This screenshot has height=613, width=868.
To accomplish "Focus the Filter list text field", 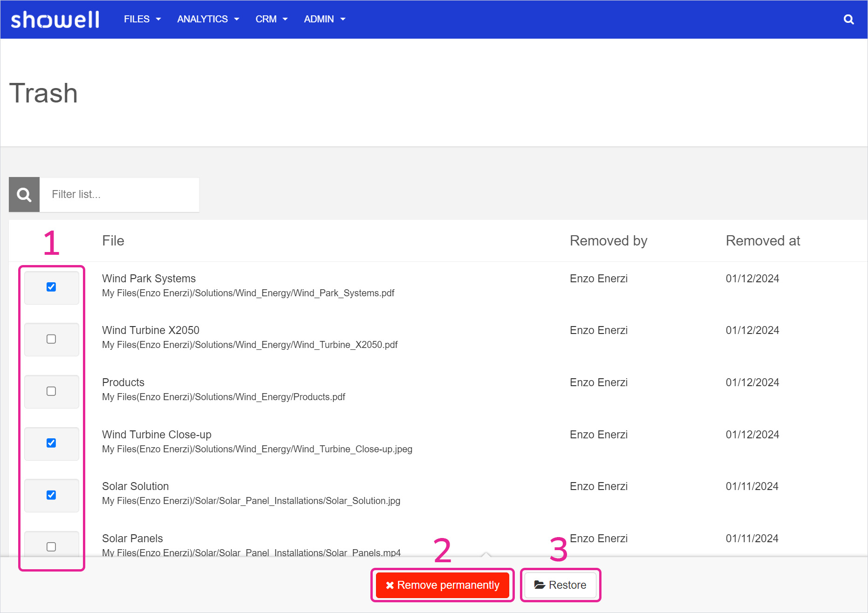I will (x=119, y=195).
